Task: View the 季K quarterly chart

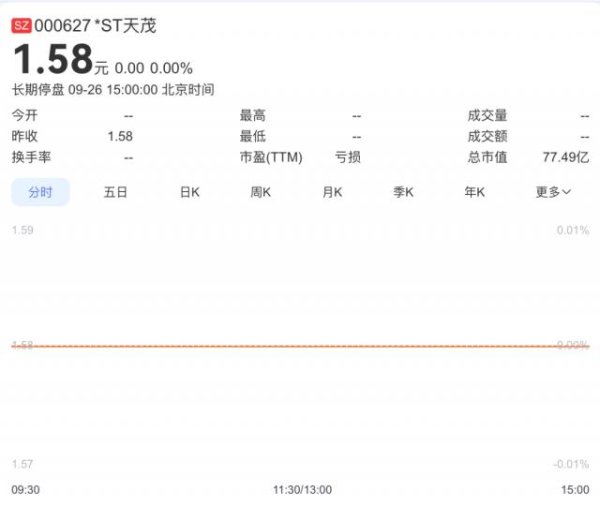Action: pyautogui.click(x=403, y=192)
